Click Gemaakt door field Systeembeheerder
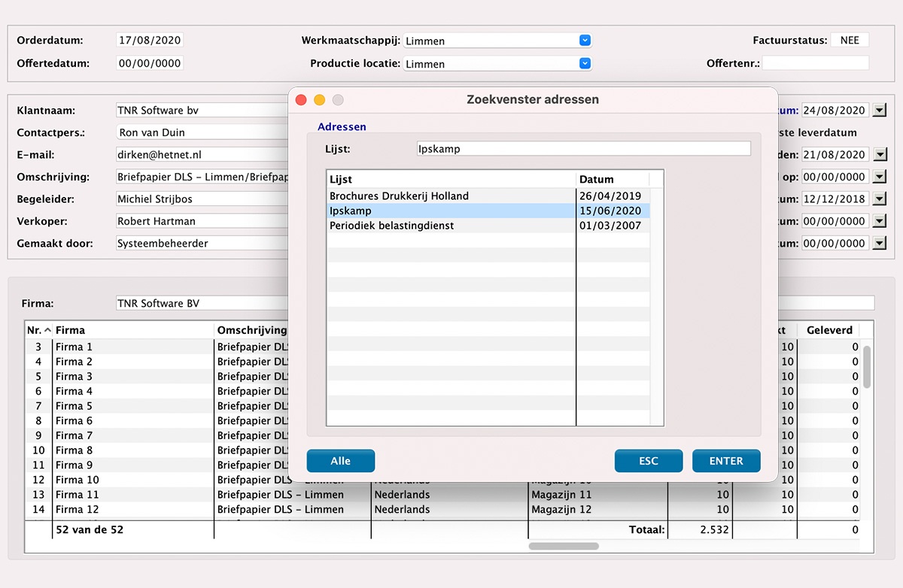903x588 pixels. tap(203, 244)
